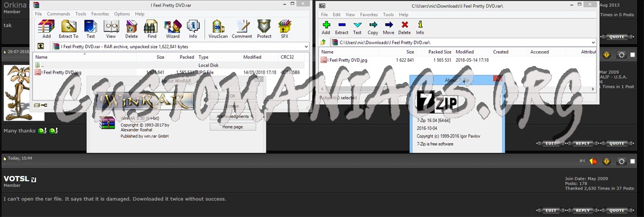Viewport: 644px width, 217px height.
Task: Click the green plus Add icon in 7-Zip
Action: point(326,25)
